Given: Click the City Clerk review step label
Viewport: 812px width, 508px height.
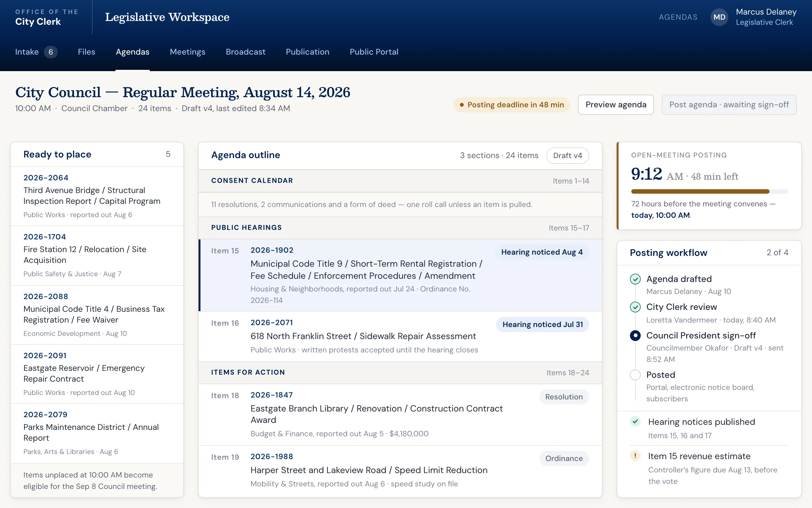Looking at the screenshot, I should 681,307.
